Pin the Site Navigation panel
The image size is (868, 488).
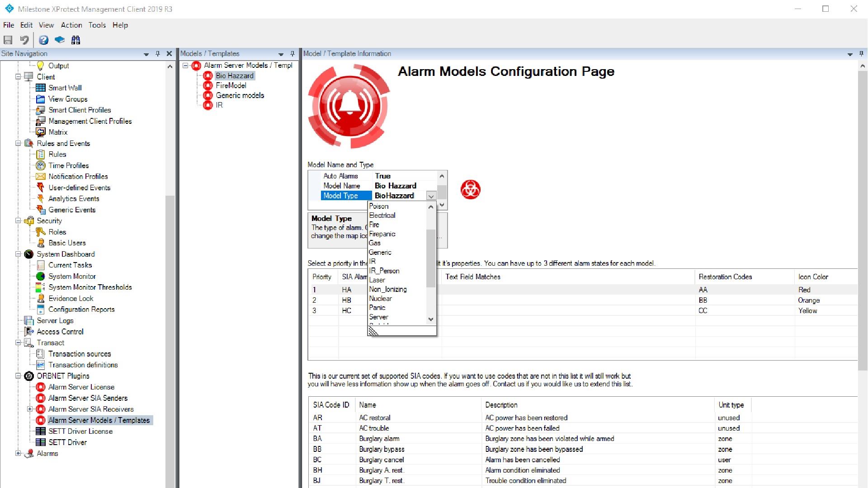[x=157, y=53]
